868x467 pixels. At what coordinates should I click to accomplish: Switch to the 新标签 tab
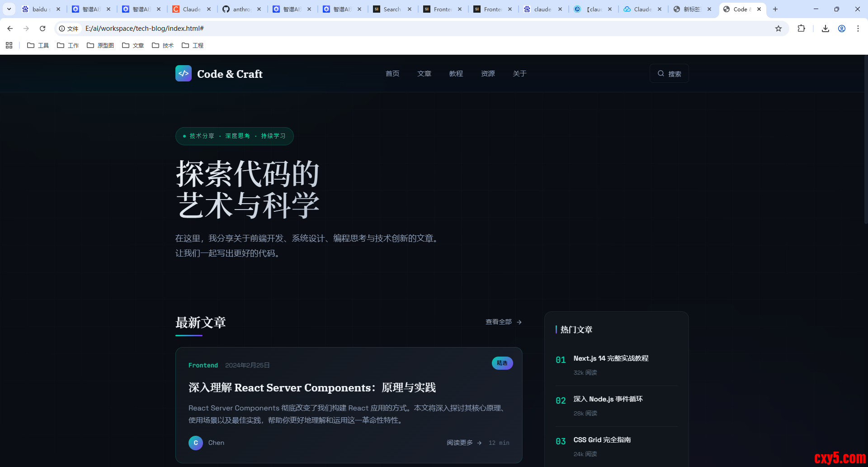pos(692,9)
